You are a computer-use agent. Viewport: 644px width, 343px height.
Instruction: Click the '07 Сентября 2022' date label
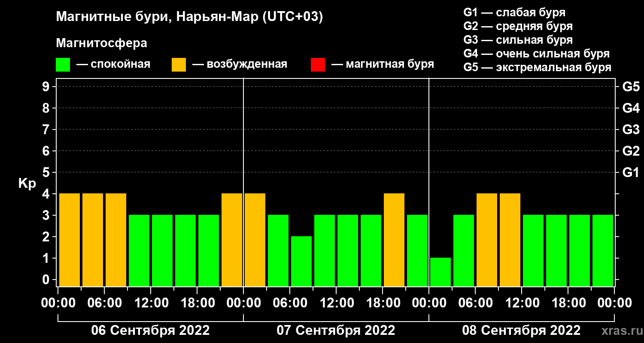click(336, 331)
